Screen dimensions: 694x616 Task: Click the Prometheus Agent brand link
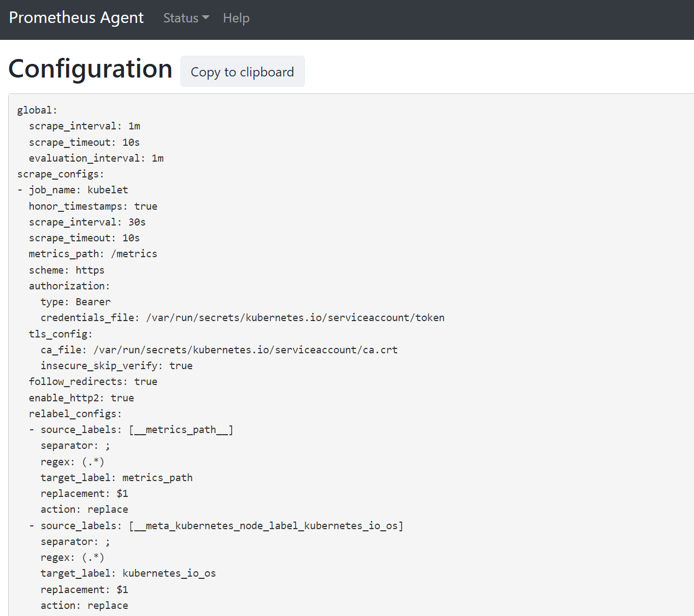click(x=76, y=17)
